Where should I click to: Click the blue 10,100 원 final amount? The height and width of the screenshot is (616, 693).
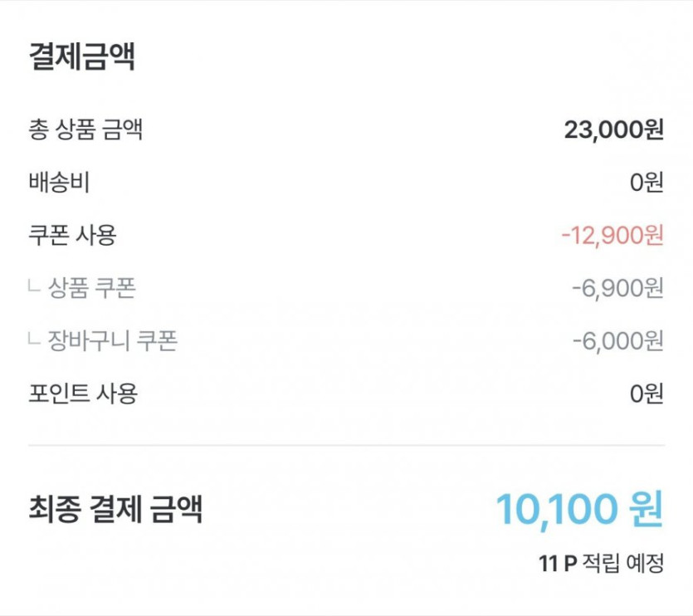pos(579,509)
